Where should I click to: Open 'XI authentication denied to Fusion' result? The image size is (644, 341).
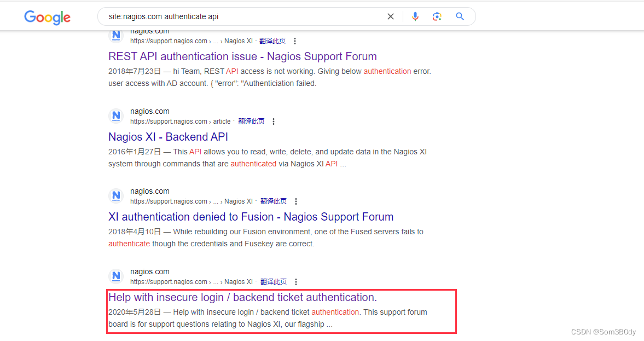pos(251,217)
